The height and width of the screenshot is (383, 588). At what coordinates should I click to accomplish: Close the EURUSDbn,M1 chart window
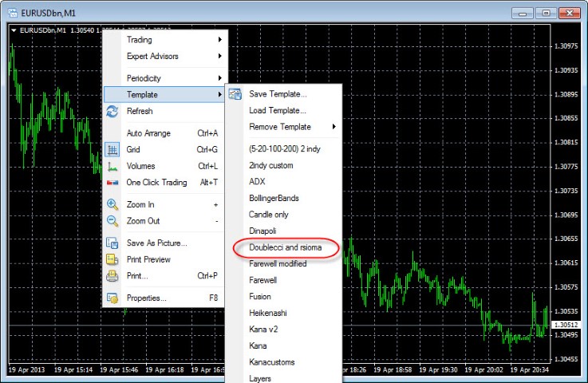click(569, 13)
